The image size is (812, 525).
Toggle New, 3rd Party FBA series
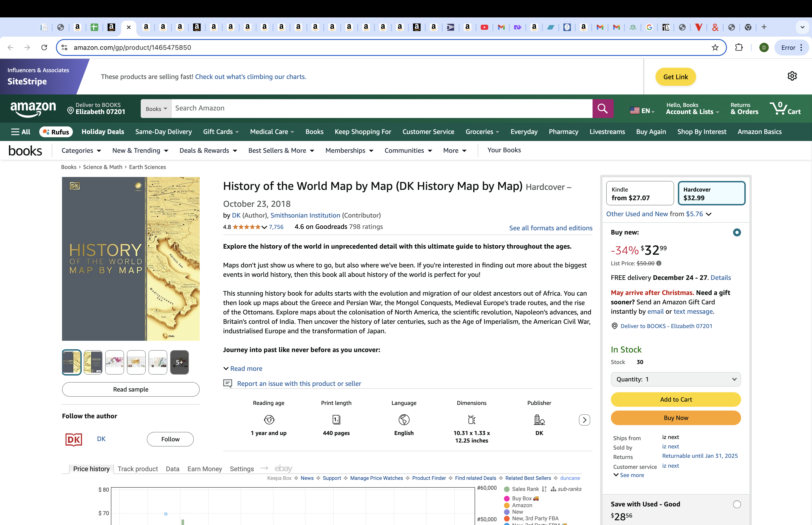pyautogui.click(x=531, y=518)
